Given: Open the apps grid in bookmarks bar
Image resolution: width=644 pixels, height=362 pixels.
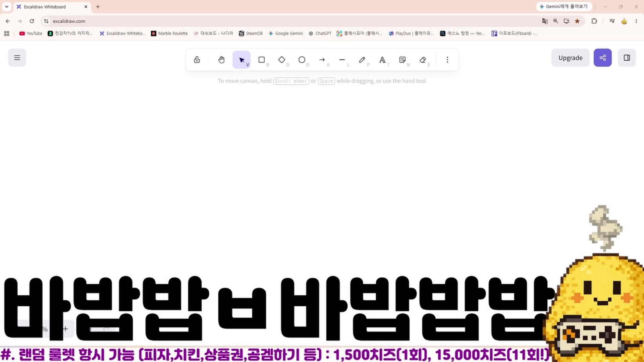Looking at the screenshot, I should pos(7,33).
